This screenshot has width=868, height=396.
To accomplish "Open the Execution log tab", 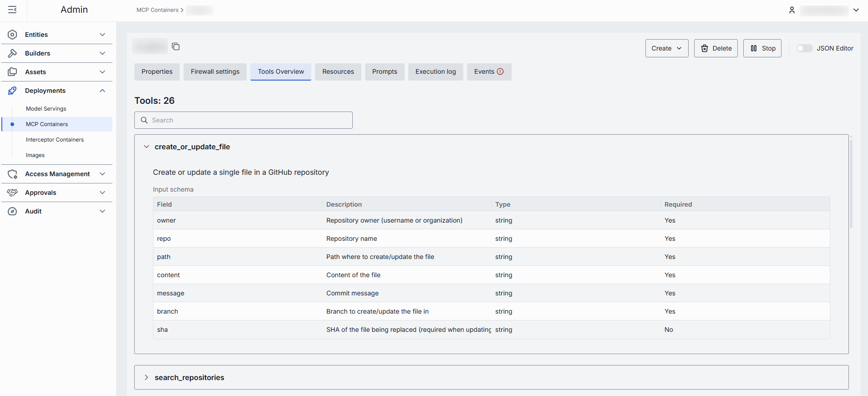I will click(435, 71).
